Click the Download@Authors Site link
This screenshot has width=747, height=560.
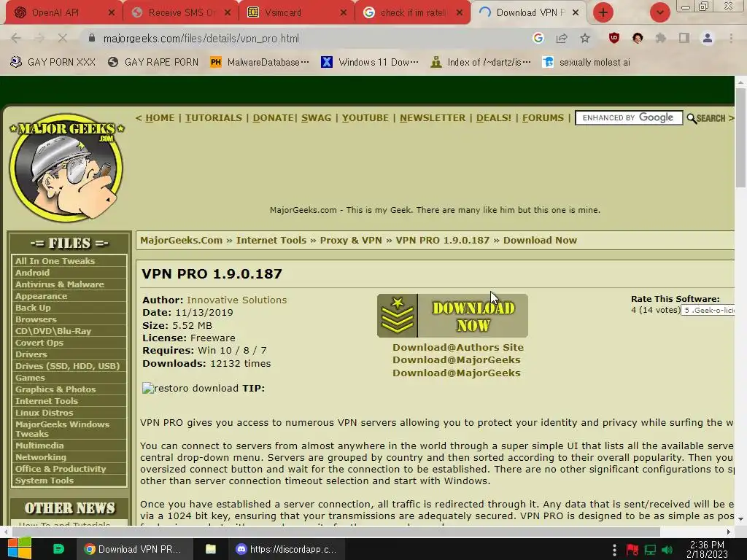pos(458,347)
